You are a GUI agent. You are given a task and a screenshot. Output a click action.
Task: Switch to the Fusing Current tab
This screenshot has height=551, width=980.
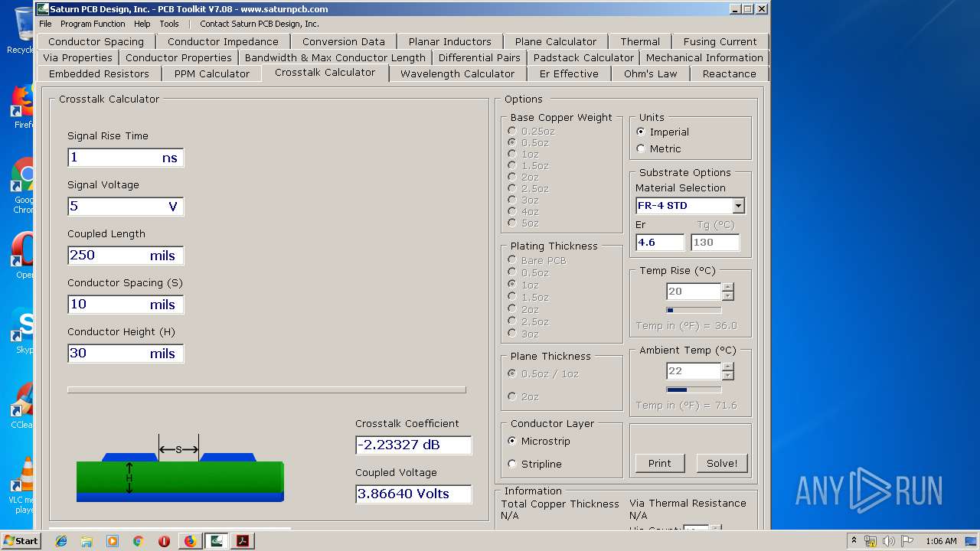(x=720, y=41)
